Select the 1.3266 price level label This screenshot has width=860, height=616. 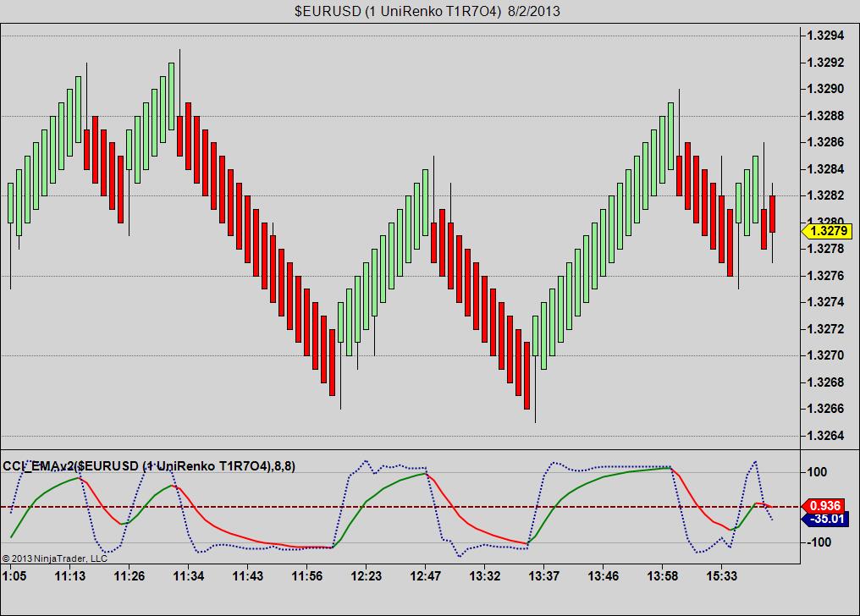point(825,409)
